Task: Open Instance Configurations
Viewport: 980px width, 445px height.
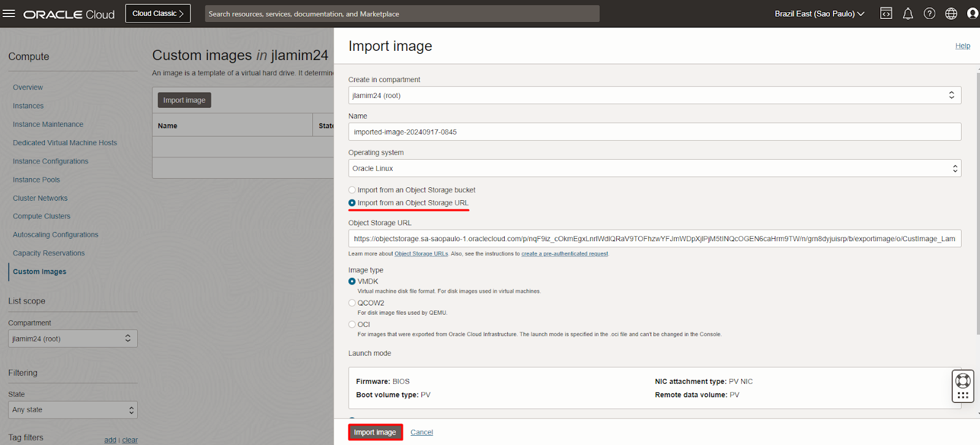Action: 51,161
